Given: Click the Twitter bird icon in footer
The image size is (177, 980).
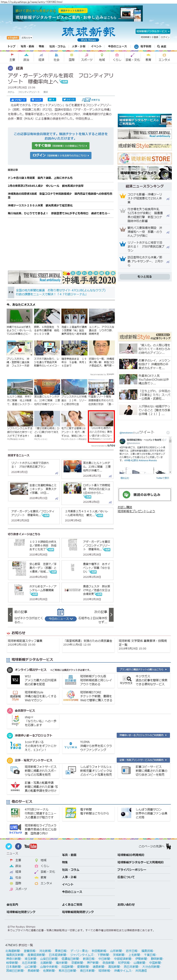Looking at the screenshot, I should [9, 846].
